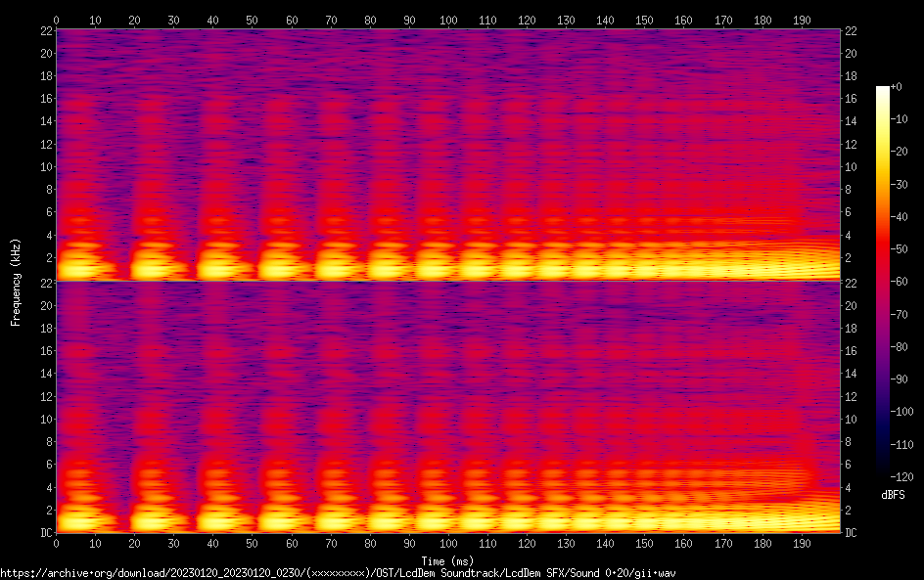Click the "Time (ms)" axis title

coord(448,560)
